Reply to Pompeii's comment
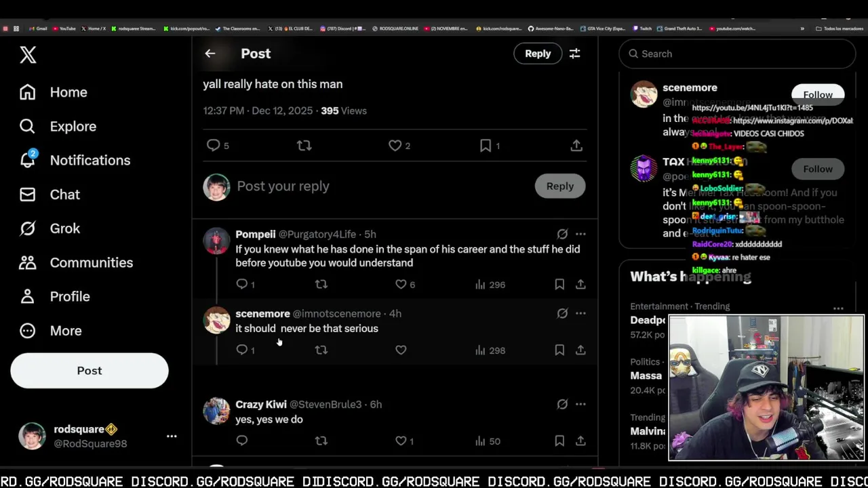 (x=245, y=284)
